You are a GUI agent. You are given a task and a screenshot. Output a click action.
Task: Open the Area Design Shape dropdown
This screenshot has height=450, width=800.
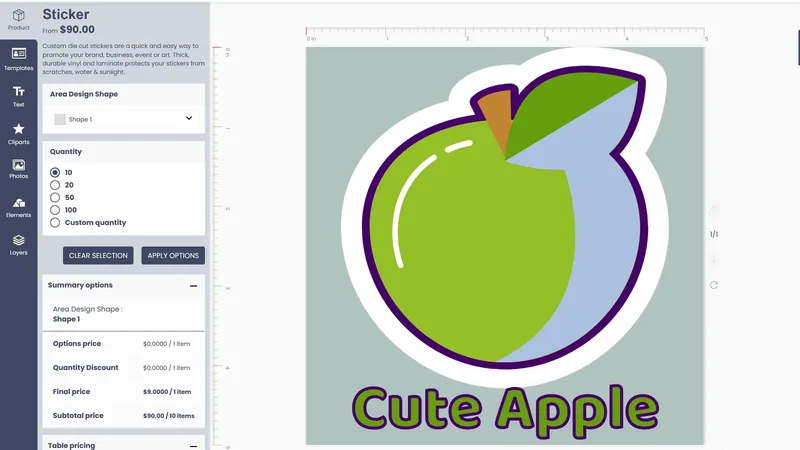click(123, 119)
